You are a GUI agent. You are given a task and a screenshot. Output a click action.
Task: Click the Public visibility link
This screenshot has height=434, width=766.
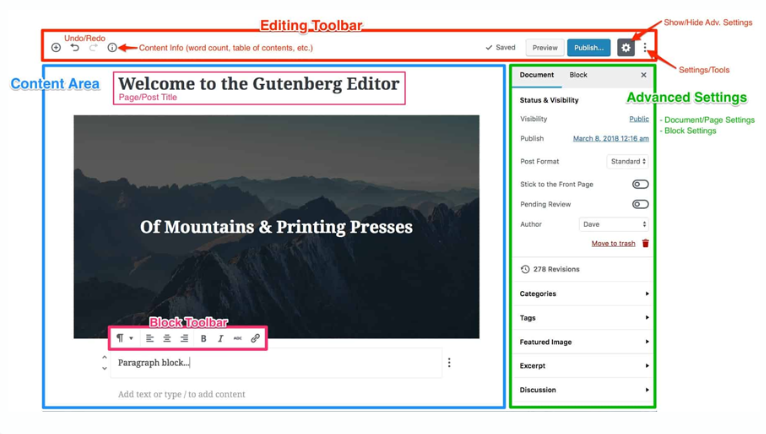639,119
